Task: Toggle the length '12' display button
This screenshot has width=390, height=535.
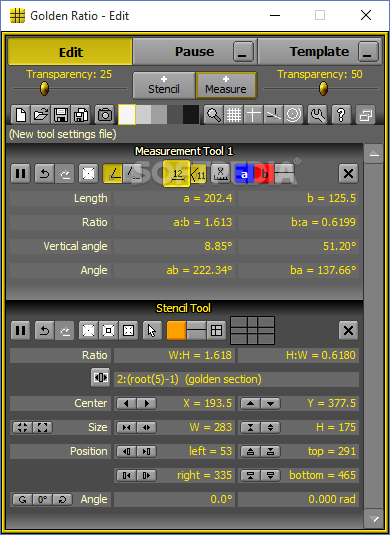Action: pos(176,174)
